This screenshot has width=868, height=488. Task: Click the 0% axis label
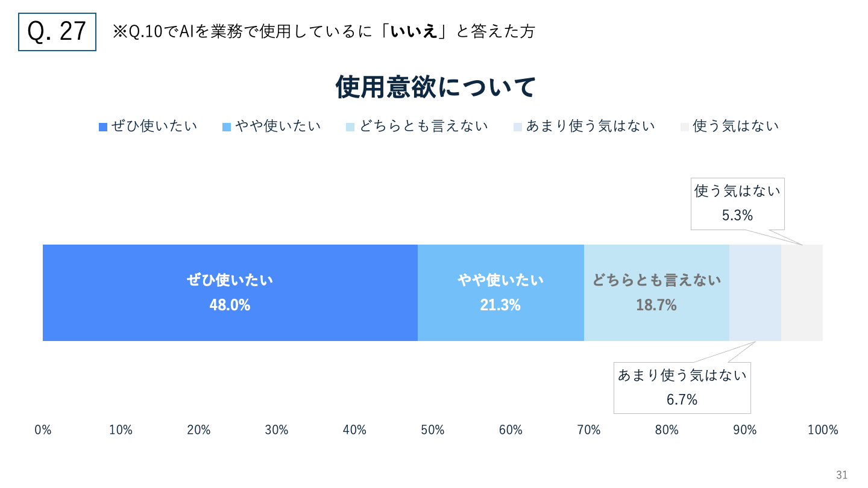click(x=43, y=430)
